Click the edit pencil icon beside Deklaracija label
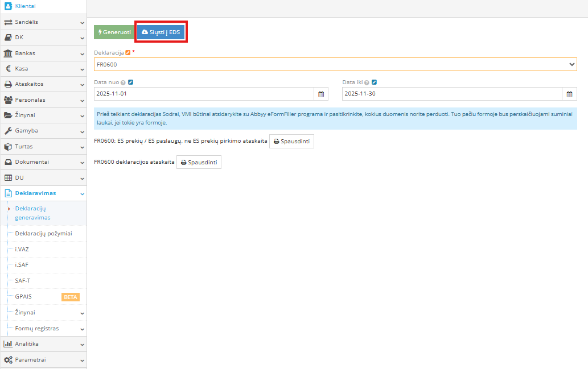 [128, 52]
